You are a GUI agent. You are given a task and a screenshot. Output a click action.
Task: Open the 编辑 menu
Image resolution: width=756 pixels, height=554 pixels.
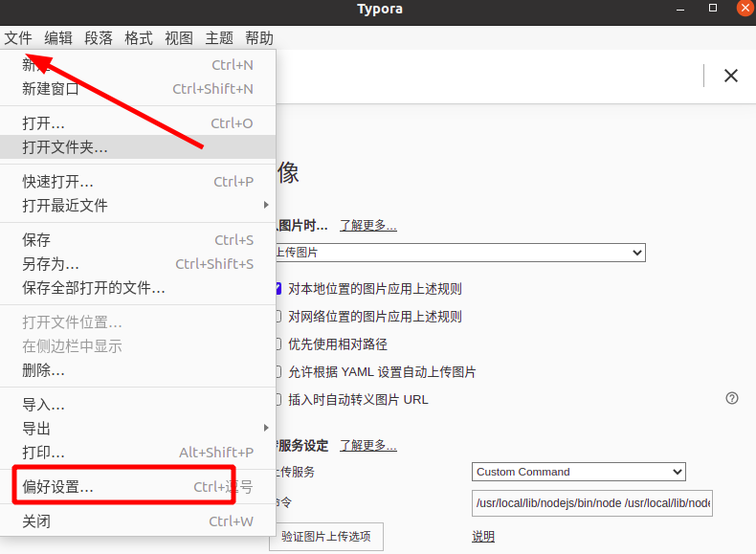click(58, 37)
